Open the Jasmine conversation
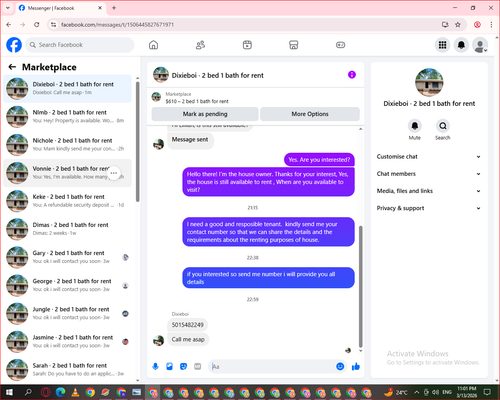500x400 pixels. click(68, 341)
